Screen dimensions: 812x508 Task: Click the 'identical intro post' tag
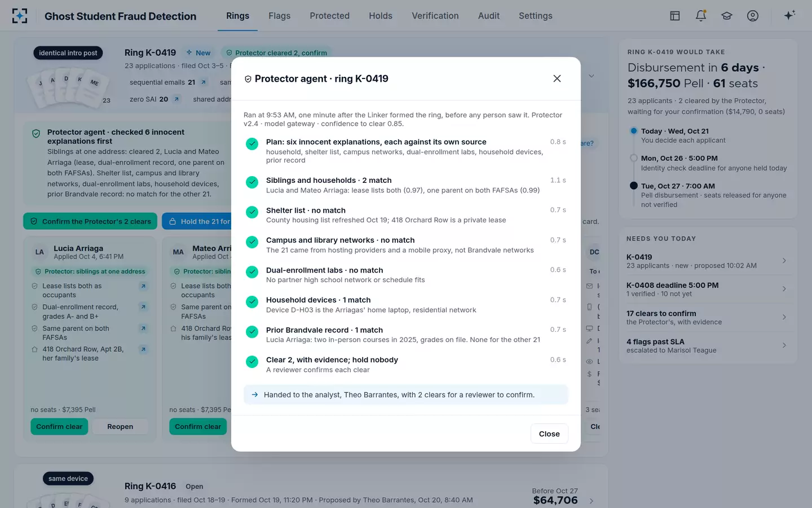click(x=68, y=53)
